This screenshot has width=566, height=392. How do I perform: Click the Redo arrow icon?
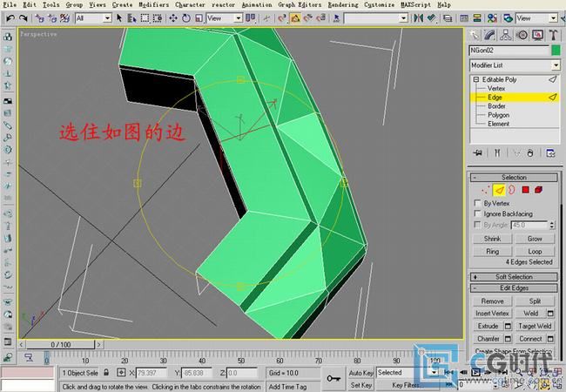24,17
